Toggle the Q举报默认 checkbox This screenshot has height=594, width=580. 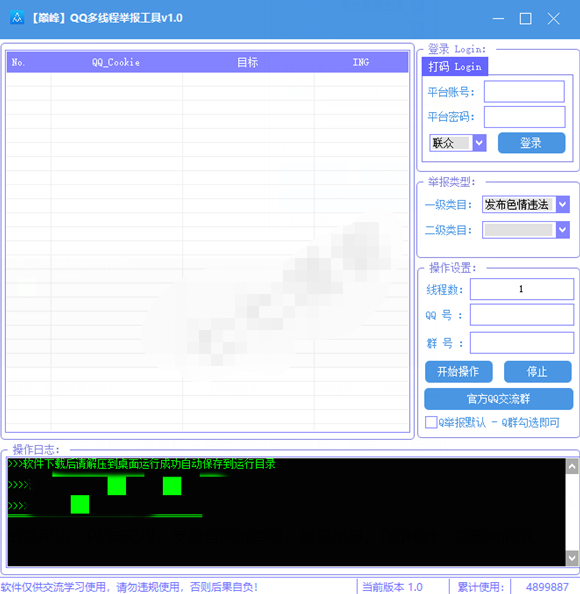(x=431, y=422)
